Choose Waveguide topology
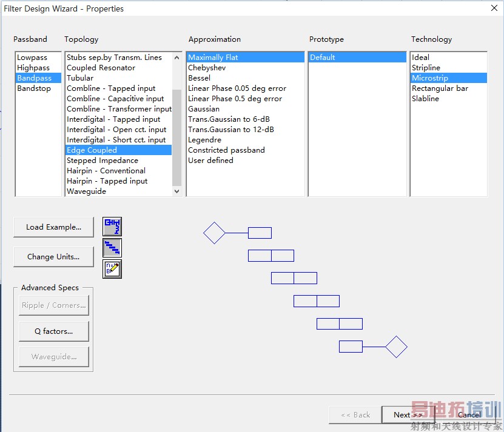 119,191
